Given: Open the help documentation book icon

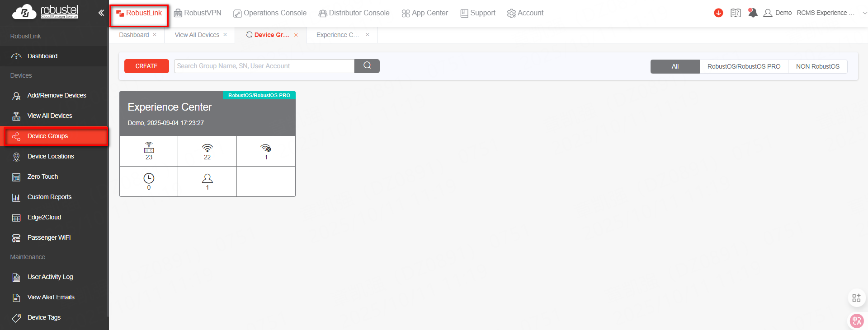Looking at the screenshot, I should pos(736,13).
